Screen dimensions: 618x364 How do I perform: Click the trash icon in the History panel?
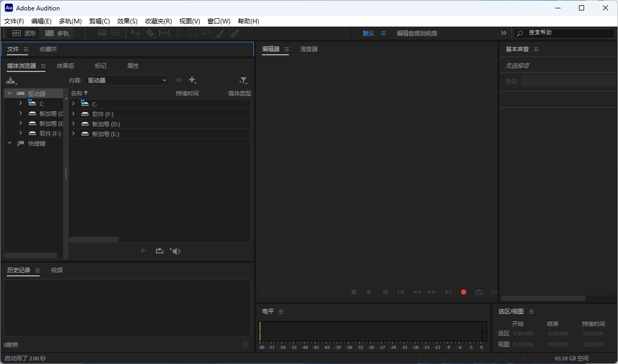(x=246, y=344)
